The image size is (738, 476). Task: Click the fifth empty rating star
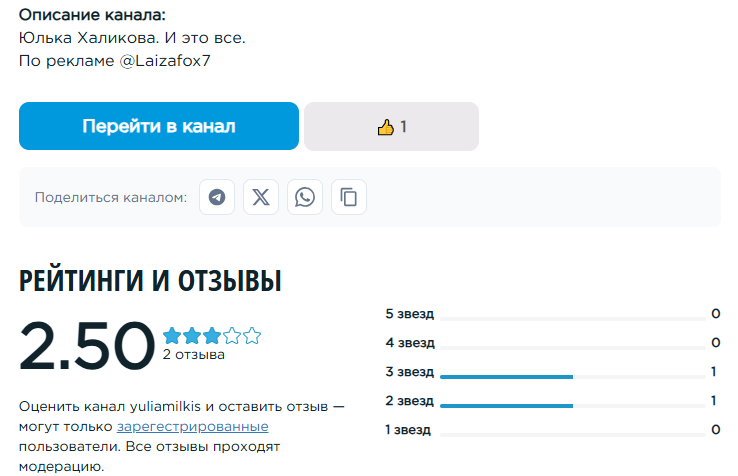click(x=252, y=336)
